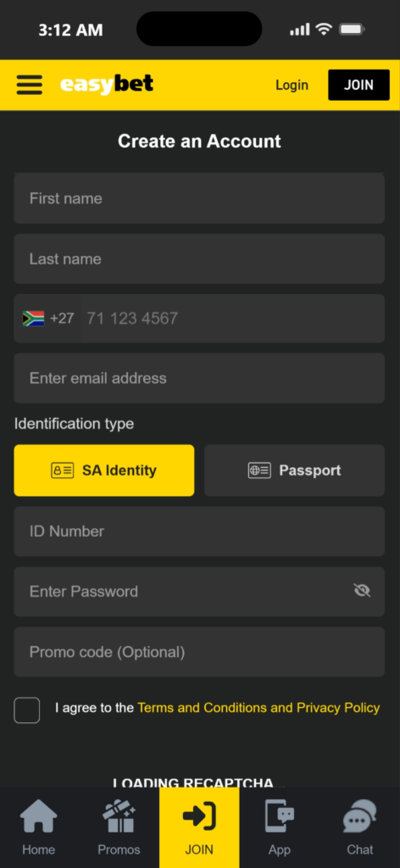Select SA Identity identification type

coord(104,470)
